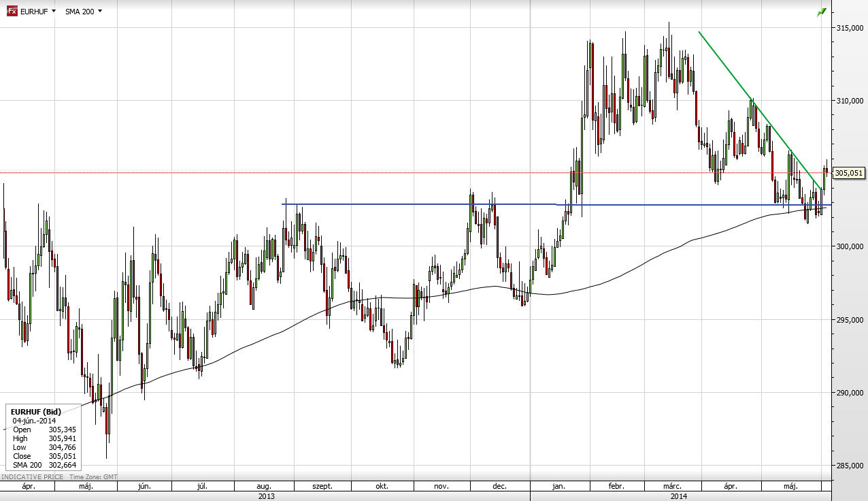
Task: Click the green arrow icon in top-right corner
Action: pyautogui.click(x=822, y=12)
